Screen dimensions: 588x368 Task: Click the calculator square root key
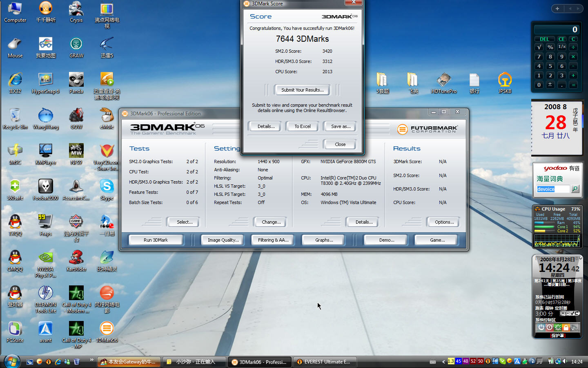pyautogui.click(x=539, y=47)
